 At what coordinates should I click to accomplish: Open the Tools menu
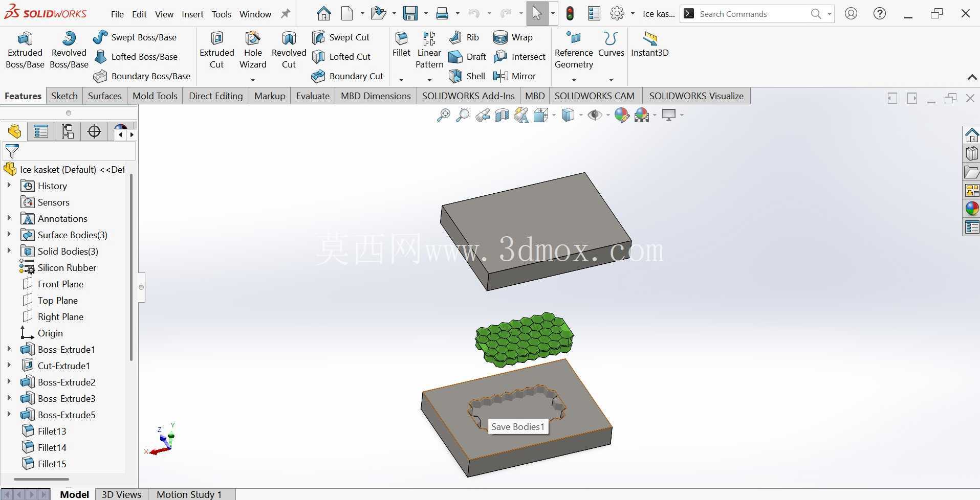(x=222, y=14)
